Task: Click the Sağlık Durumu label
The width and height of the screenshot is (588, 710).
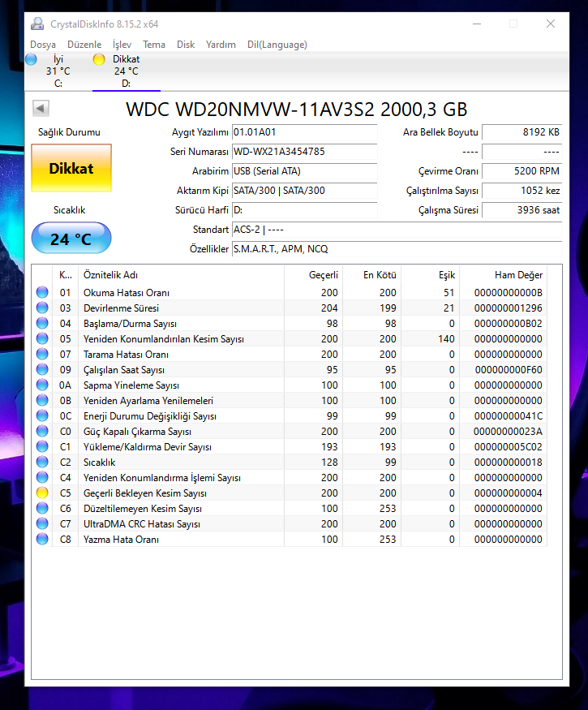Action: coord(69,132)
